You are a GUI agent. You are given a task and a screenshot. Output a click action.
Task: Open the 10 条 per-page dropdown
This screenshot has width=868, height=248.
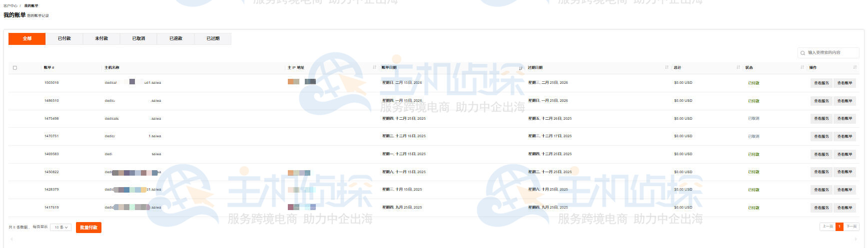[61, 227]
